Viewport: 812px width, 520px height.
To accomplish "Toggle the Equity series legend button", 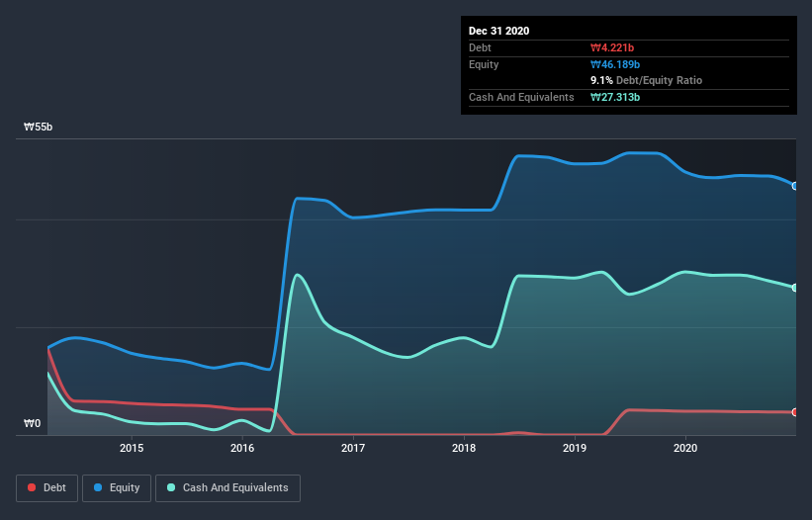I will (117, 488).
